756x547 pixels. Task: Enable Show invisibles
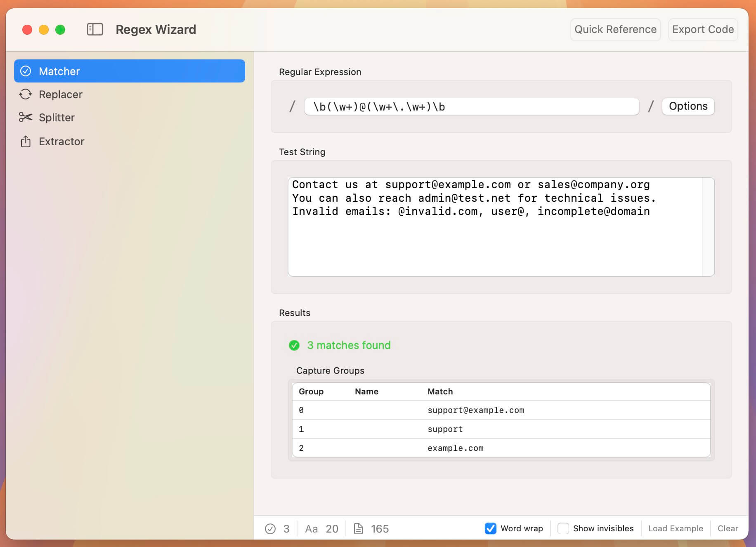coord(563,528)
